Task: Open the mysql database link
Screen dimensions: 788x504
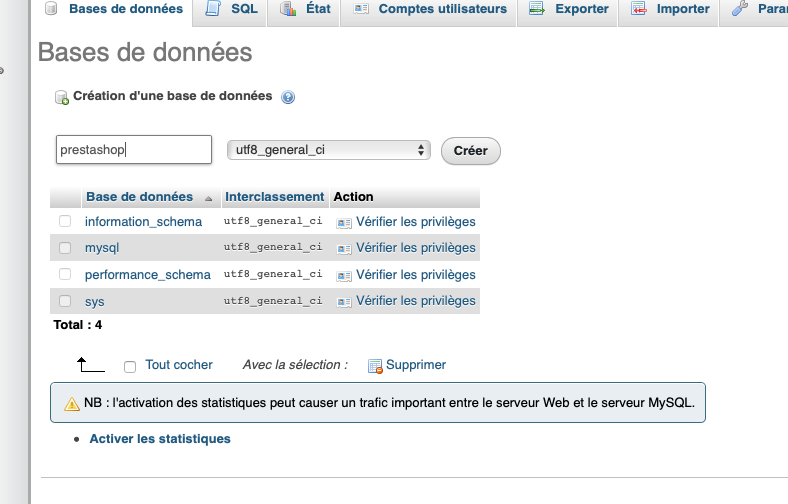Action: click(102, 248)
